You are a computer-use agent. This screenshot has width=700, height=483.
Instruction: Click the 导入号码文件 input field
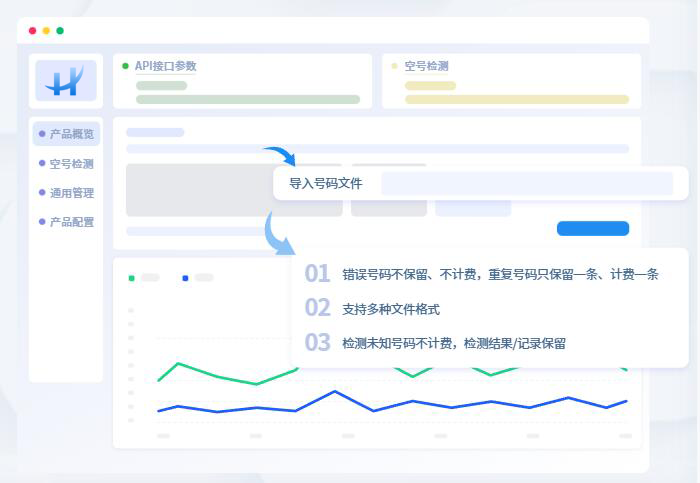click(526, 184)
